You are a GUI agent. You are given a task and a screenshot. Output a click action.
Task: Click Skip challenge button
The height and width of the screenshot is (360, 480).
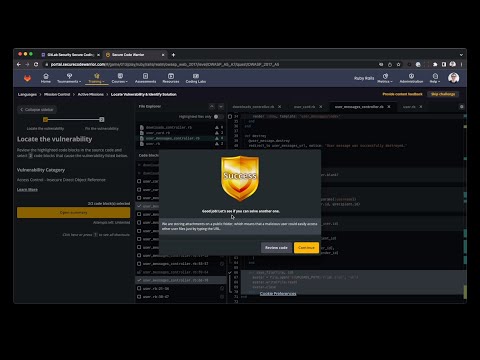point(443,94)
